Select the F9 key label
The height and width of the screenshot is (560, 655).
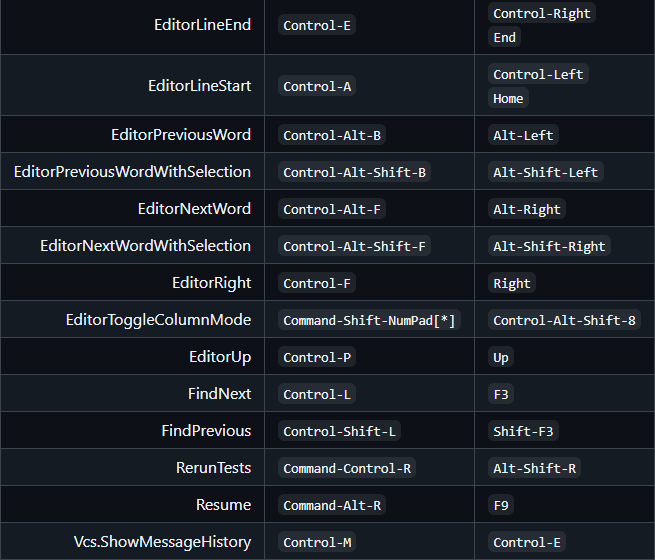pyautogui.click(x=501, y=505)
